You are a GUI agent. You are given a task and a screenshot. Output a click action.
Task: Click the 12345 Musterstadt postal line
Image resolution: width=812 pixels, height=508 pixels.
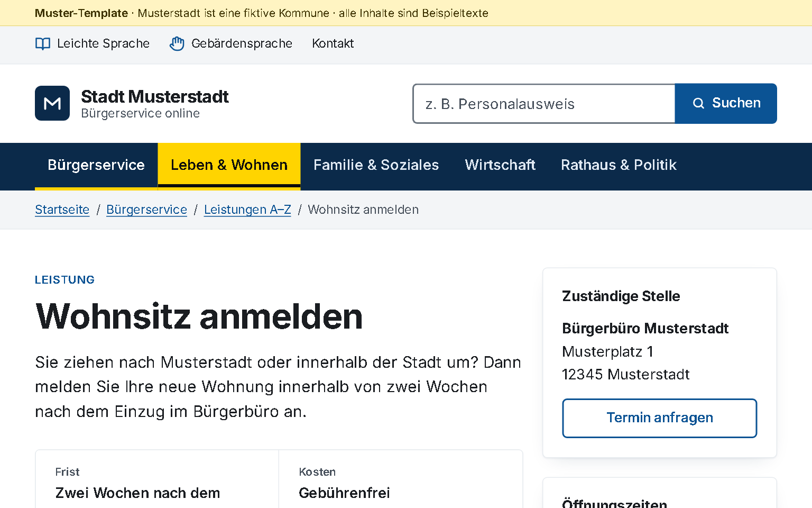click(626, 375)
